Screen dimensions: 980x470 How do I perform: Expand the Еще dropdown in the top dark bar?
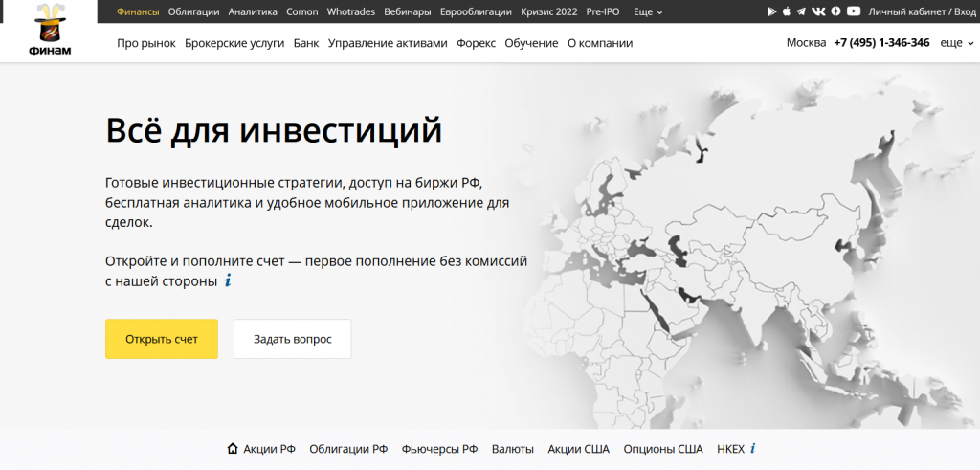(648, 12)
